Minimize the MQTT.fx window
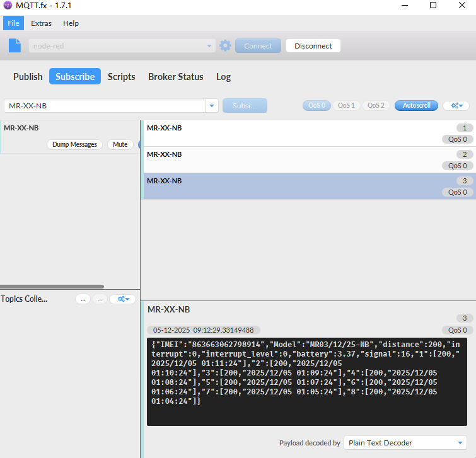 [405, 6]
